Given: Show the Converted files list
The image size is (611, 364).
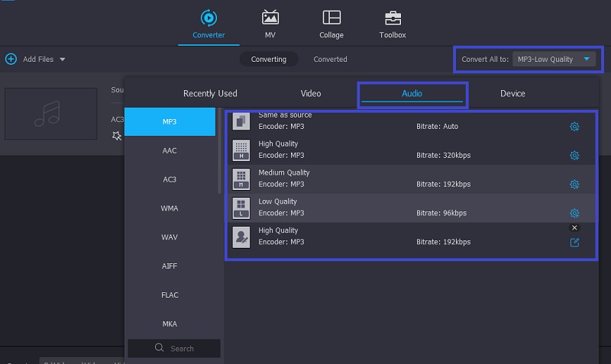Looking at the screenshot, I should [330, 59].
